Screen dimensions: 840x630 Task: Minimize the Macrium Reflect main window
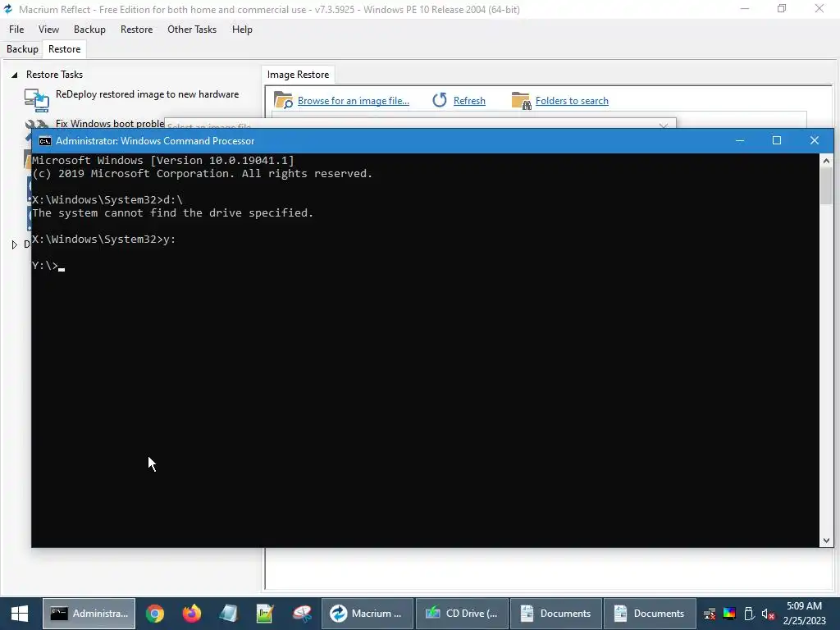click(744, 9)
